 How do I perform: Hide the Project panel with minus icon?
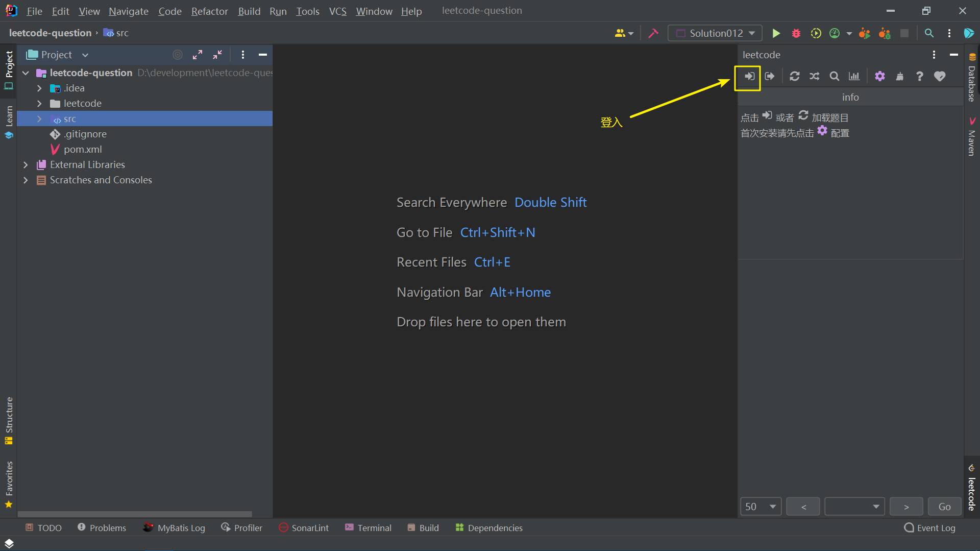point(263,55)
